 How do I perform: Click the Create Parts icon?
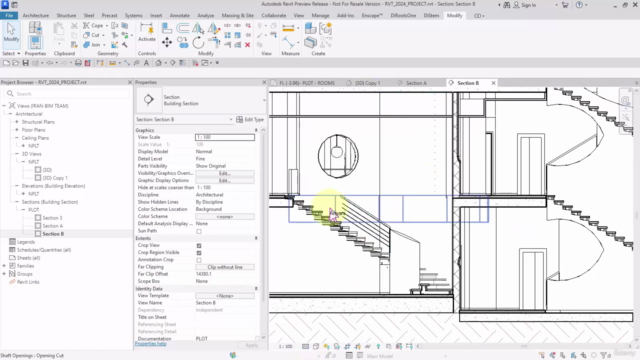[310, 42]
